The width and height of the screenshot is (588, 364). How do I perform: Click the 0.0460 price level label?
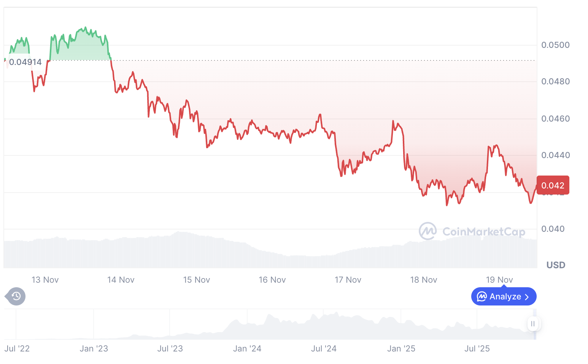555,119
